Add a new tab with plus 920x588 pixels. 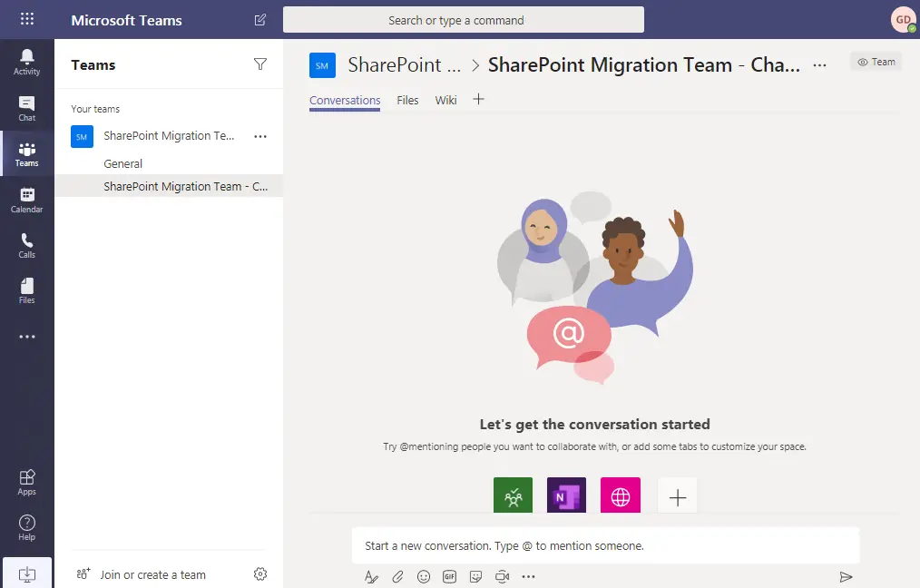click(479, 99)
